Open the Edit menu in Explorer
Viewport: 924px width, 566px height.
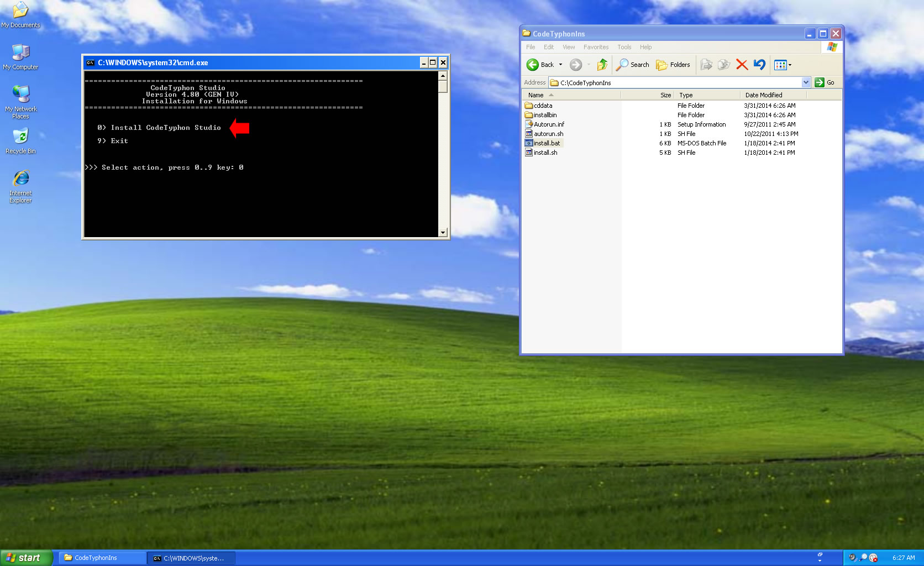[x=548, y=47]
